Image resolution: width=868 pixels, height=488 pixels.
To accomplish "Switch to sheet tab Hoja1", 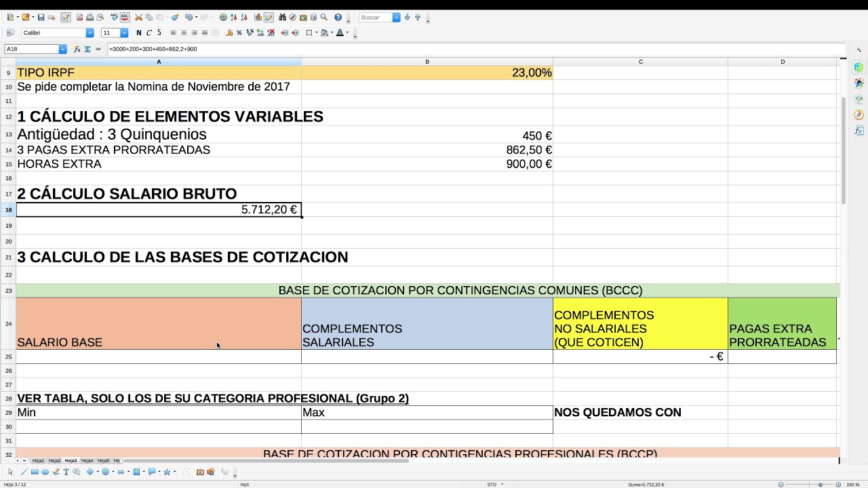I will coord(38,461).
